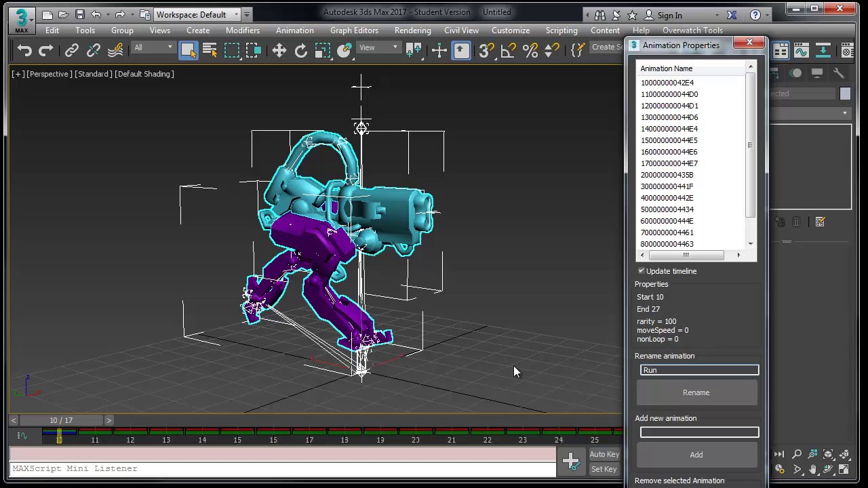Click the Bind to Space Warp icon

tap(115, 51)
